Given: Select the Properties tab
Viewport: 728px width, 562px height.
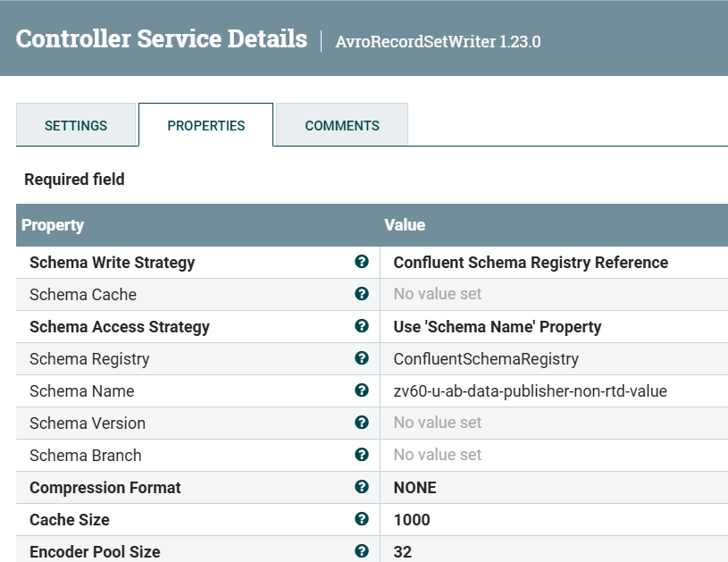Looking at the screenshot, I should pos(205,125).
